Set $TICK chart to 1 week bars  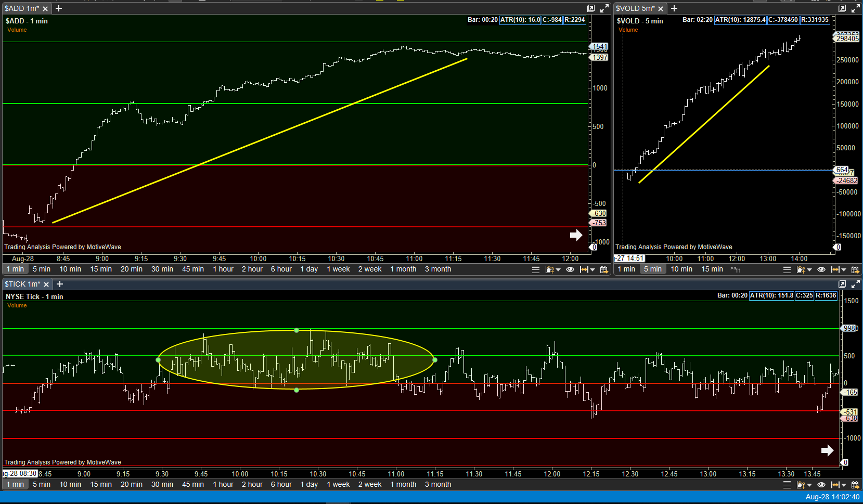pos(338,485)
